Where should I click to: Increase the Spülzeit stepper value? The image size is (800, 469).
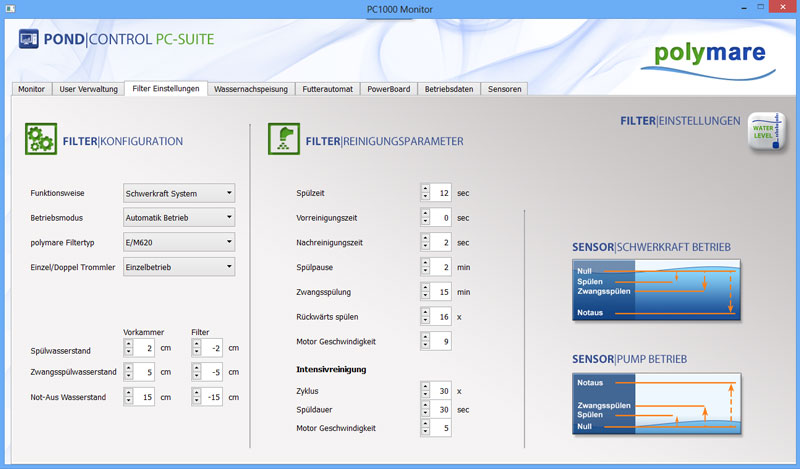coord(426,188)
